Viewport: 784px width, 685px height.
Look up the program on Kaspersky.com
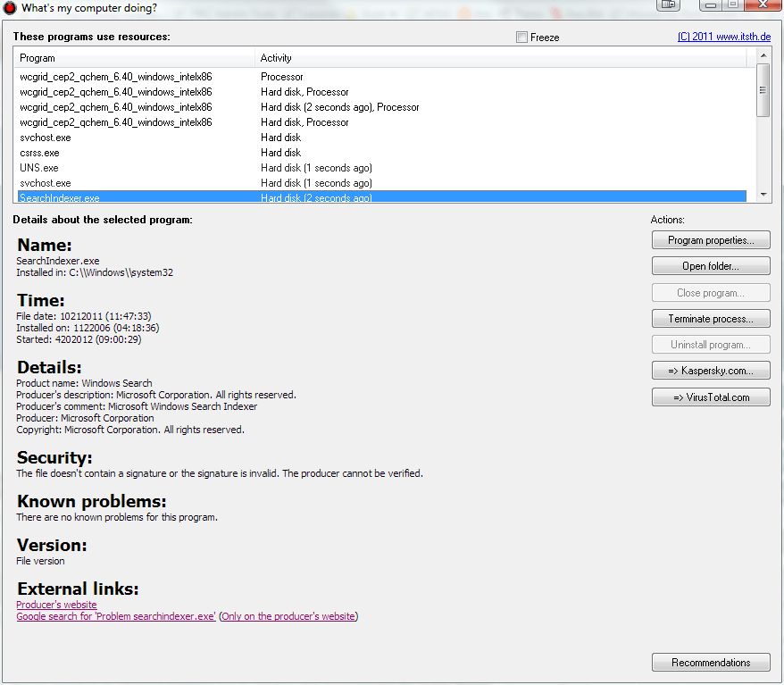(x=711, y=371)
